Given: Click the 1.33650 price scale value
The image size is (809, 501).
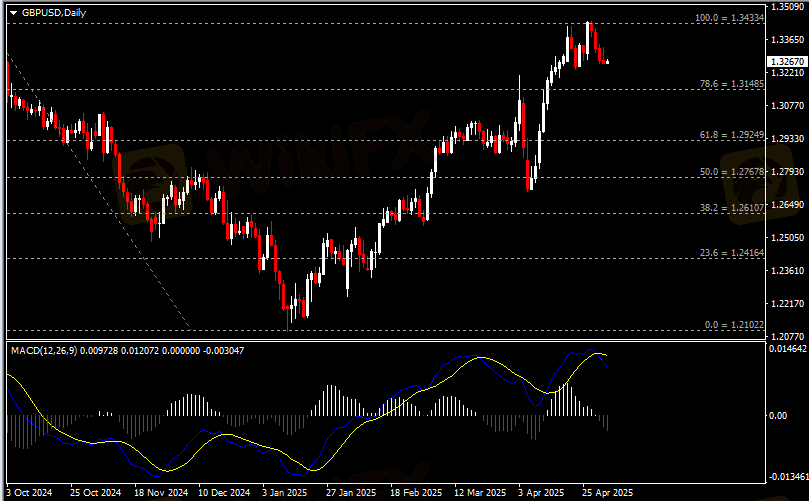Looking at the screenshot, I should [x=787, y=40].
